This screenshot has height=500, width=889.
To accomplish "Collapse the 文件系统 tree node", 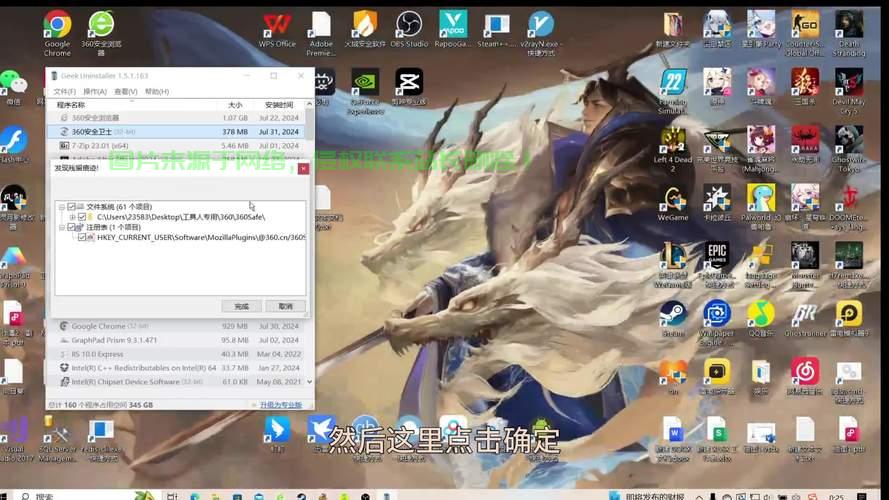I will point(62,207).
